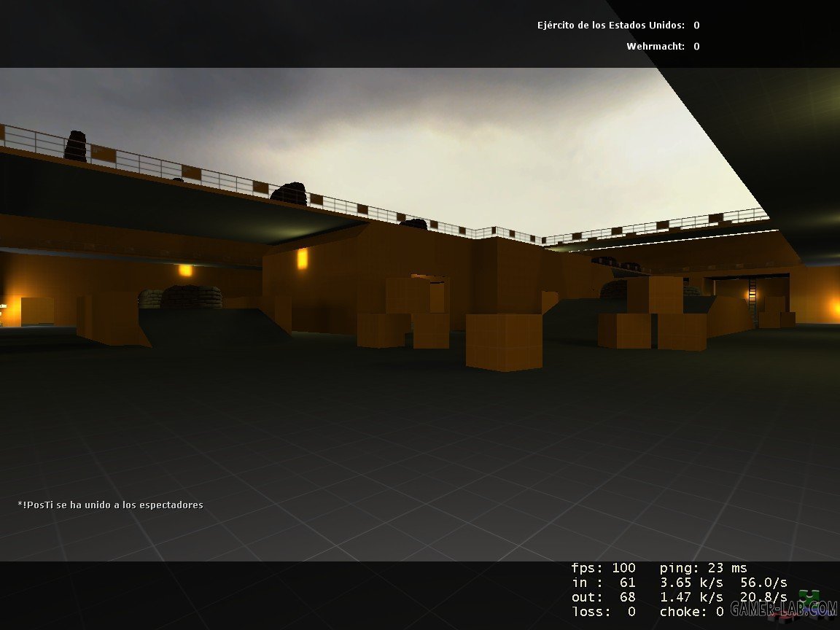Click the "fps: 100" net graph readout
This screenshot has height=630, width=840.
pyautogui.click(x=603, y=568)
